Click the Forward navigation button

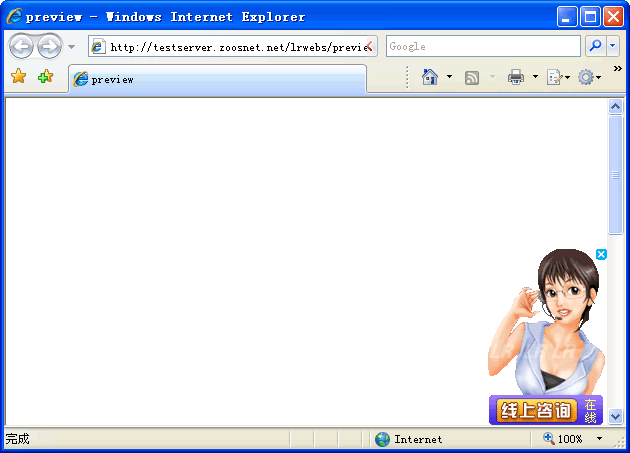coord(49,46)
